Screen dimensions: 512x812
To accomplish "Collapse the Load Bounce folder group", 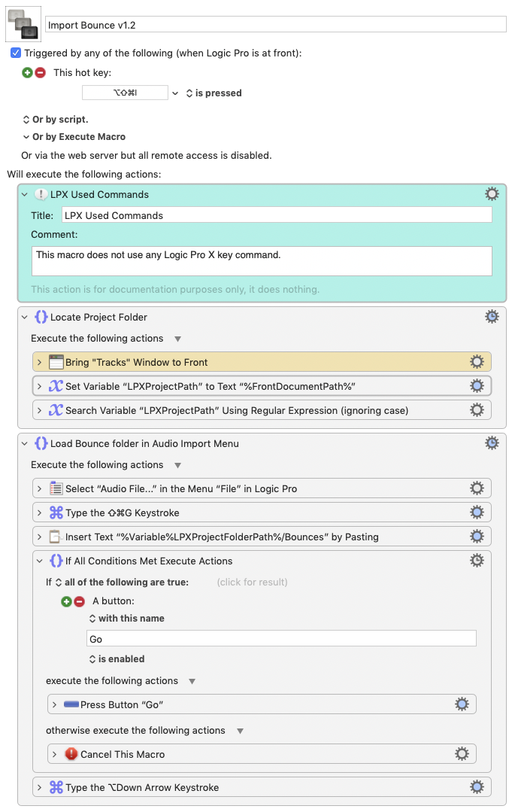I will (24, 444).
